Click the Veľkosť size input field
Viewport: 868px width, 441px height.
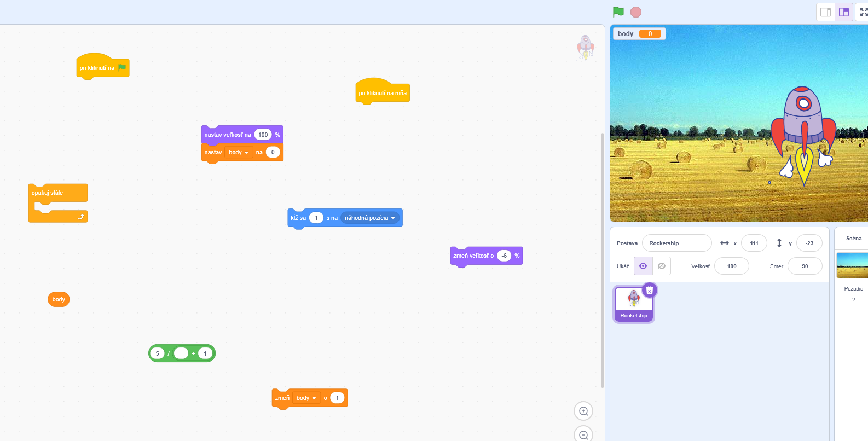pos(731,266)
